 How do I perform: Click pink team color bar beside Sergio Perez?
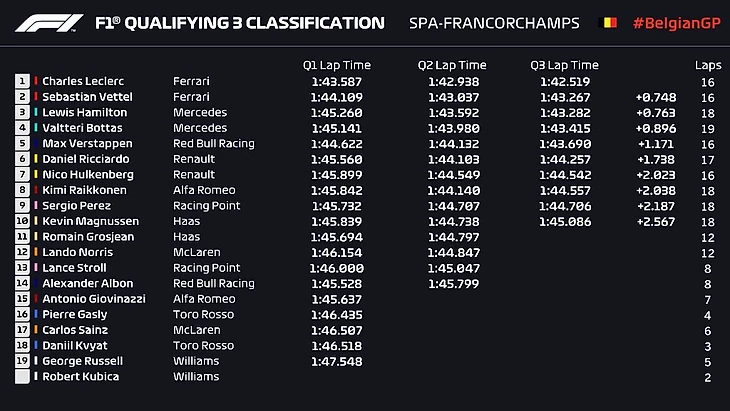point(35,205)
